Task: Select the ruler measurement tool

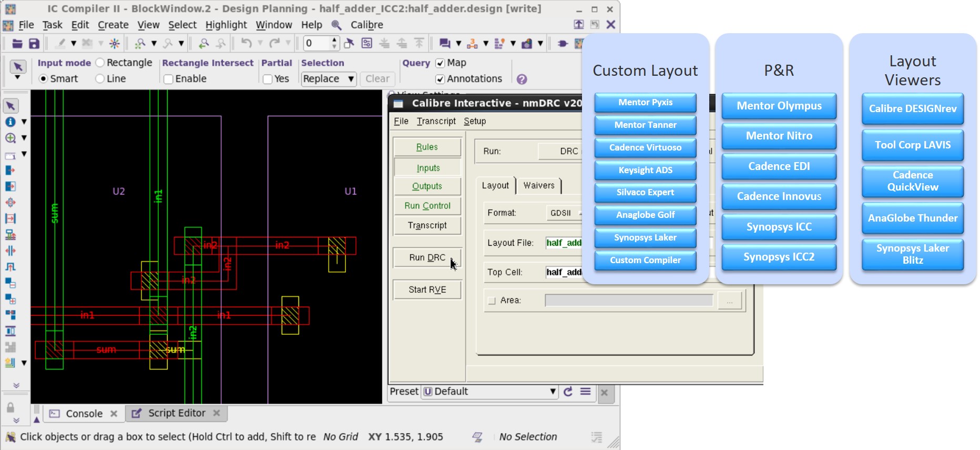Action: pyautogui.click(x=10, y=155)
